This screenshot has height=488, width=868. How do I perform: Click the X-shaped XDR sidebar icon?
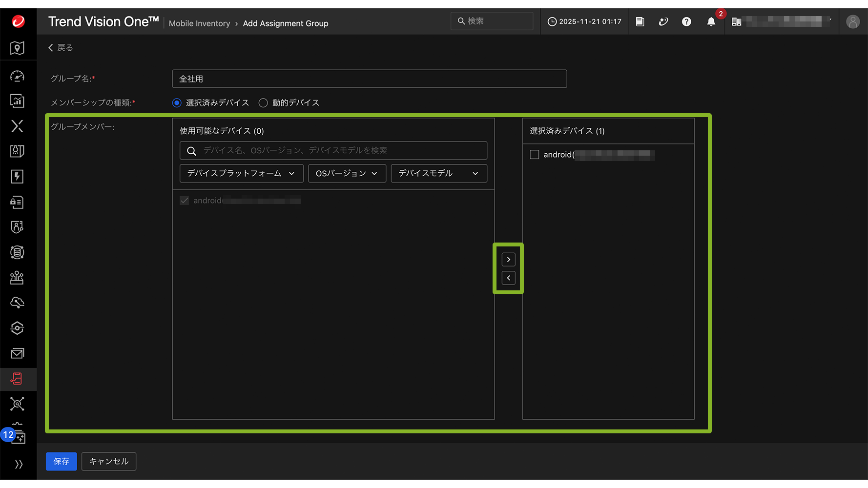tap(18, 126)
